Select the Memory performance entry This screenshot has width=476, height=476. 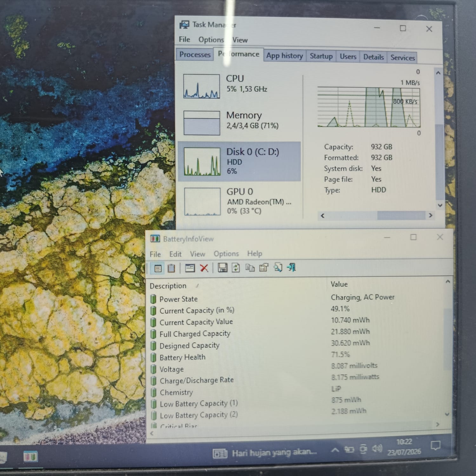(x=240, y=122)
